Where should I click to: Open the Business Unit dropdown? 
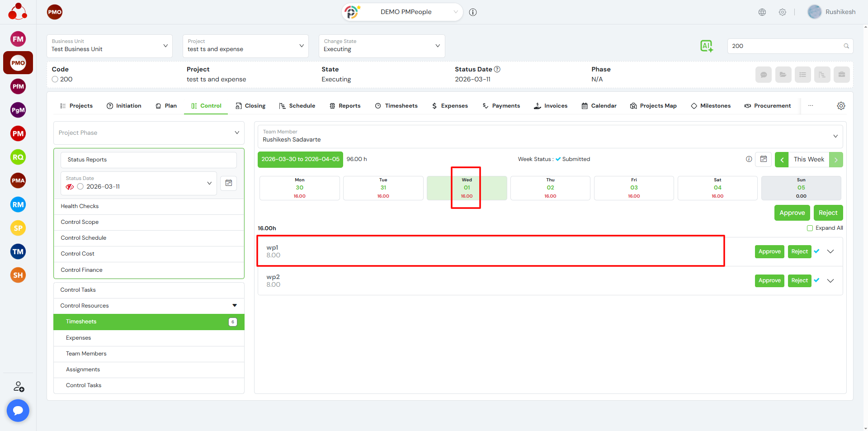point(109,46)
